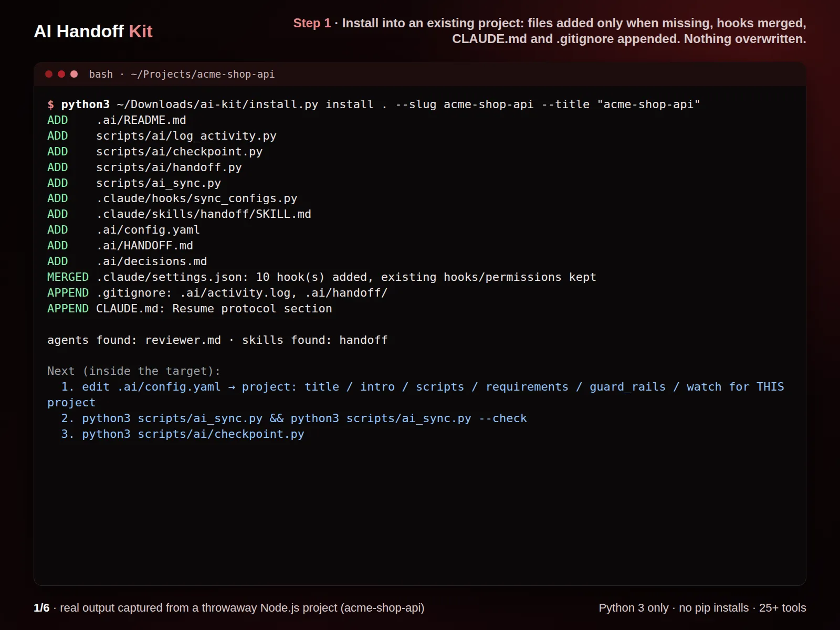
Task: Click the middle red terminal window dot
Action: click(61, 74)
